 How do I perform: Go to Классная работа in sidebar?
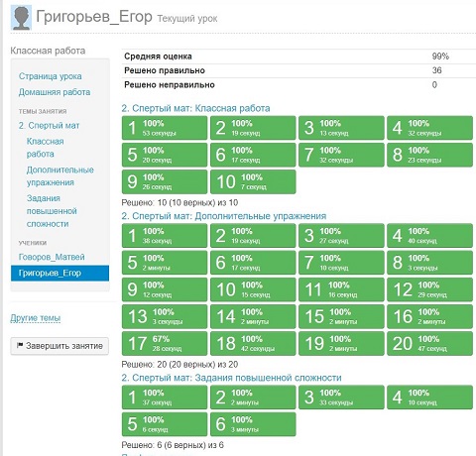46,148
